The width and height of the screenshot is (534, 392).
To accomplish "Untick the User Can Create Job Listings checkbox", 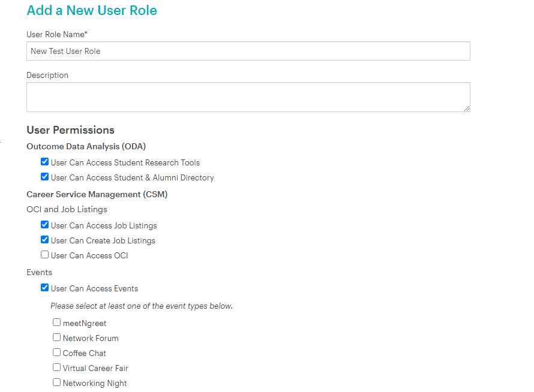I will click(x=45, y=240).
